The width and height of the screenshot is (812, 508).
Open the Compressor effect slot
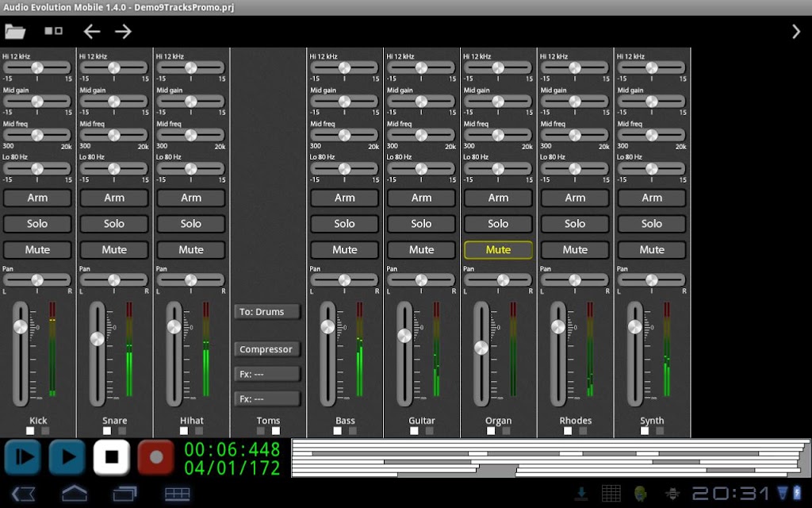267,349
